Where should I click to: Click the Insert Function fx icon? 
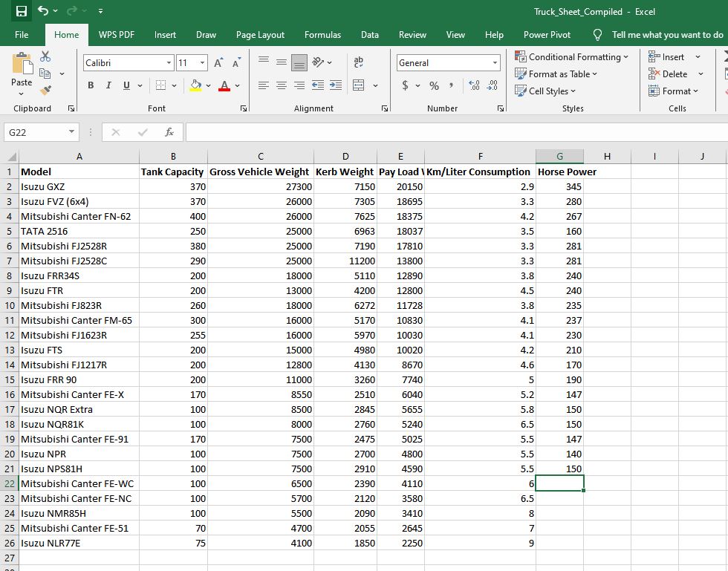point(169,132)
